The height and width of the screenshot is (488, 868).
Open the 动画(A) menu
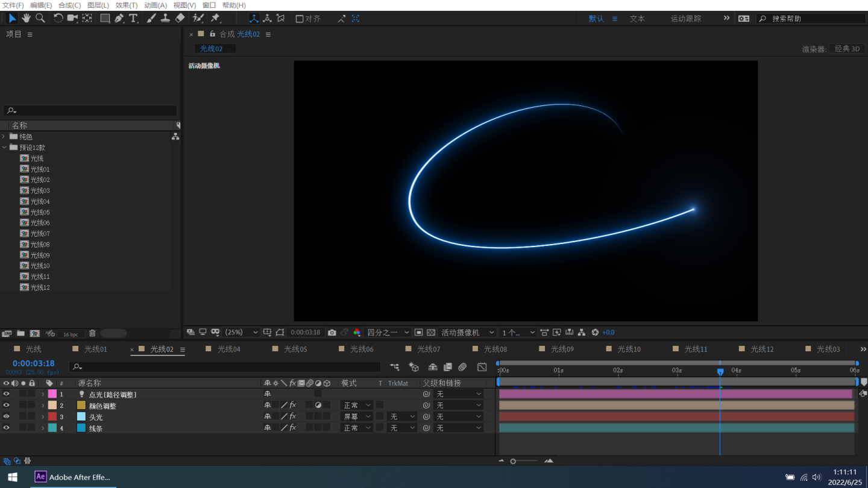(156, 5)
